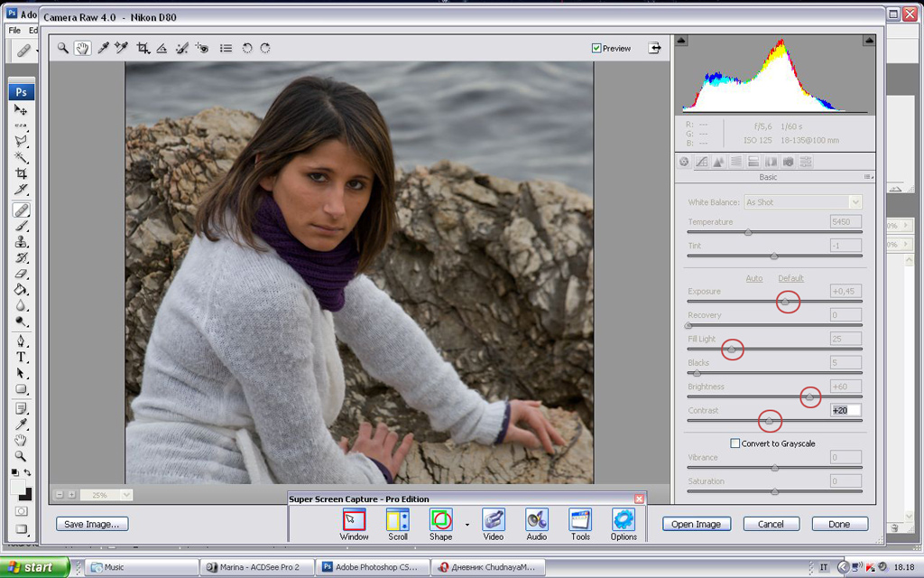Switch to the Detail tab
Screen dimensions: 924x578
coord(718,162)
